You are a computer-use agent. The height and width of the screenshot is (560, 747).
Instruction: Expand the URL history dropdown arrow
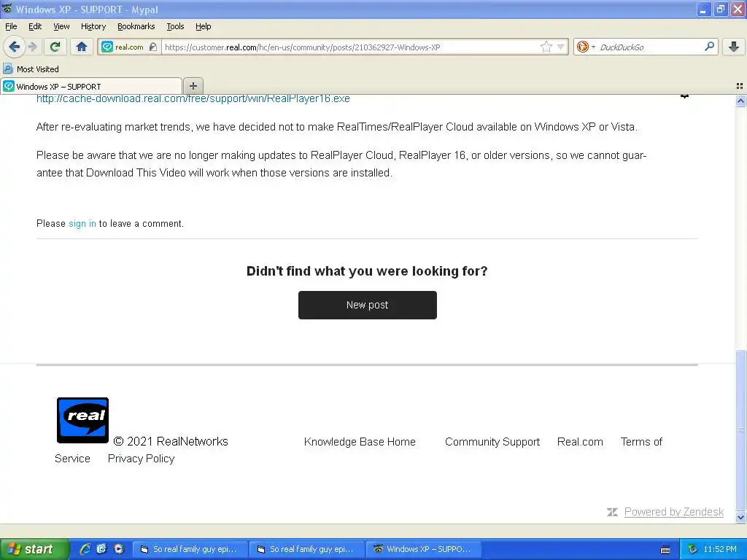tap(561, 47)
